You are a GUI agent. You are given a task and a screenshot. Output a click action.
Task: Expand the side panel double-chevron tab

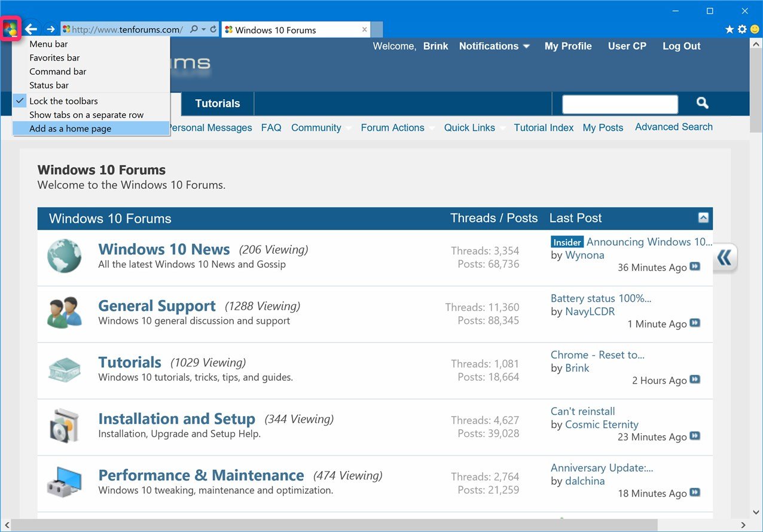(x=725, y=258)
